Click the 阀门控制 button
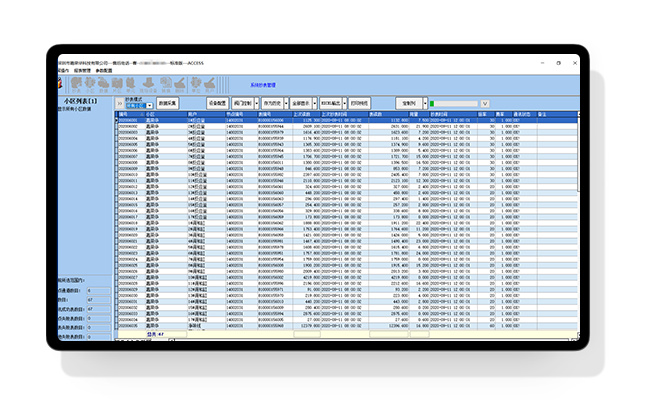 point(243,103)
